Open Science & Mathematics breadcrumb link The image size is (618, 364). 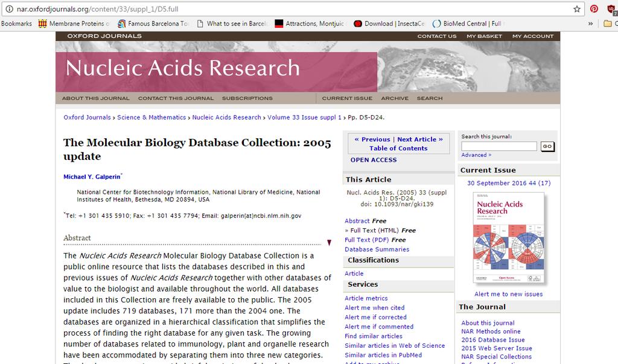[151, 118]
